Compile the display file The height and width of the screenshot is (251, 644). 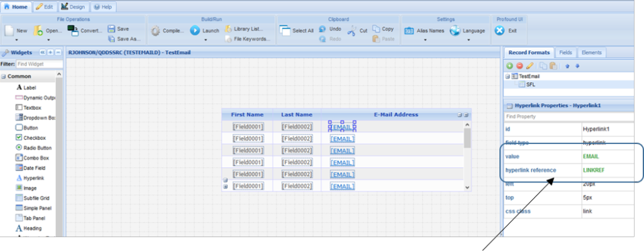tap(167, 31)
